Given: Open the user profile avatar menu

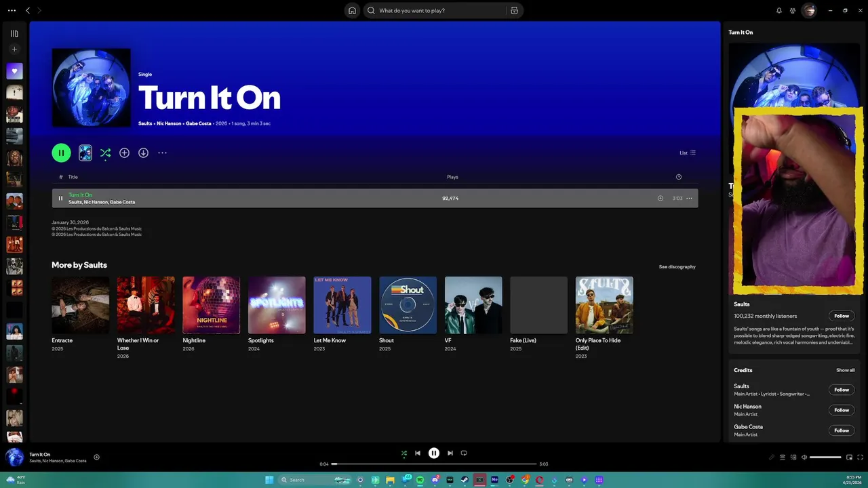Looking at the screenshot, I should pyautogui.click(x=809, y=11).
